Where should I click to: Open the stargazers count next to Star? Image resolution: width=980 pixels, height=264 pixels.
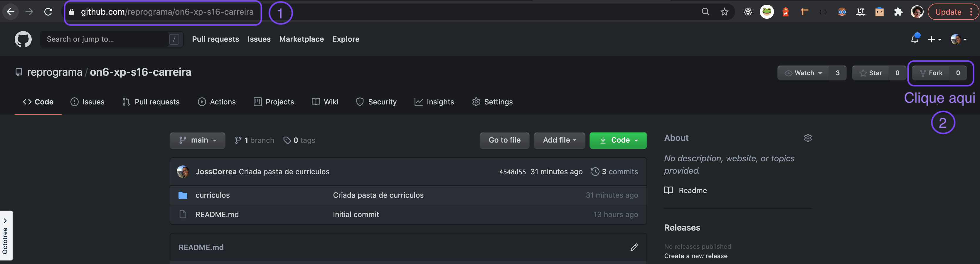898,73
